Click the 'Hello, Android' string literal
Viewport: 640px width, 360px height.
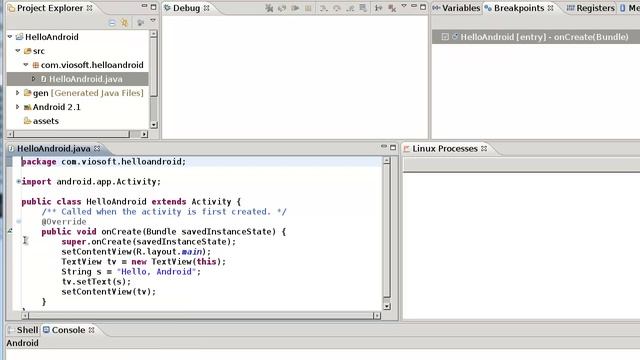point(156,272)
